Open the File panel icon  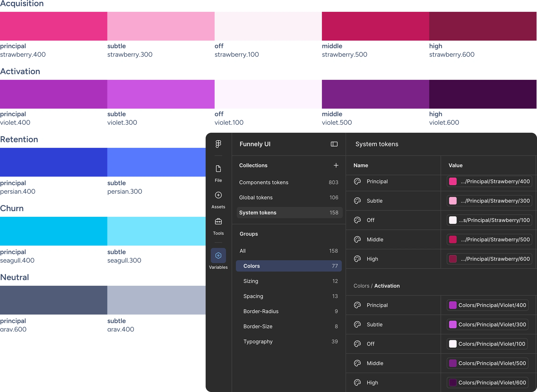[218, 169]
